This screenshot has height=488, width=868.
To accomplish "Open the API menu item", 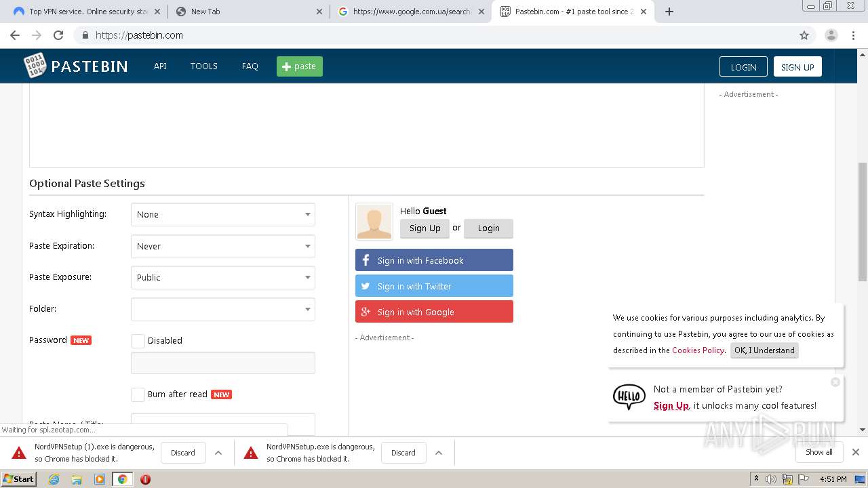I will tap(160, 66).
